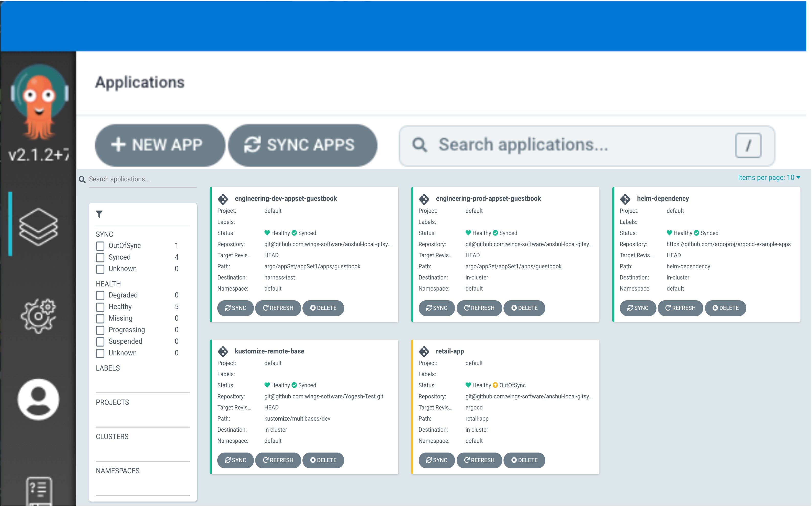This screenshot has height=506, width=812.
Task: Toggle the Suspended health filter checkbox
Action: point(100,342)
